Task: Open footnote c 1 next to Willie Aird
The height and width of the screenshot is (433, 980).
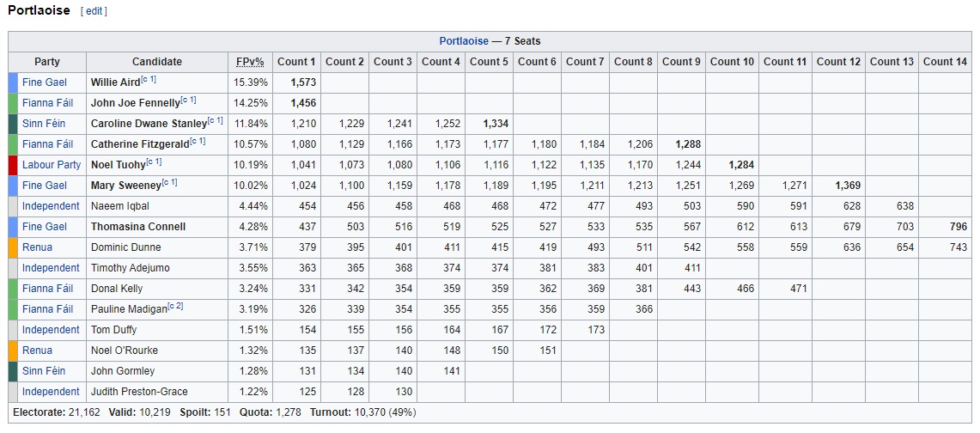Action: tap(148, 79)
